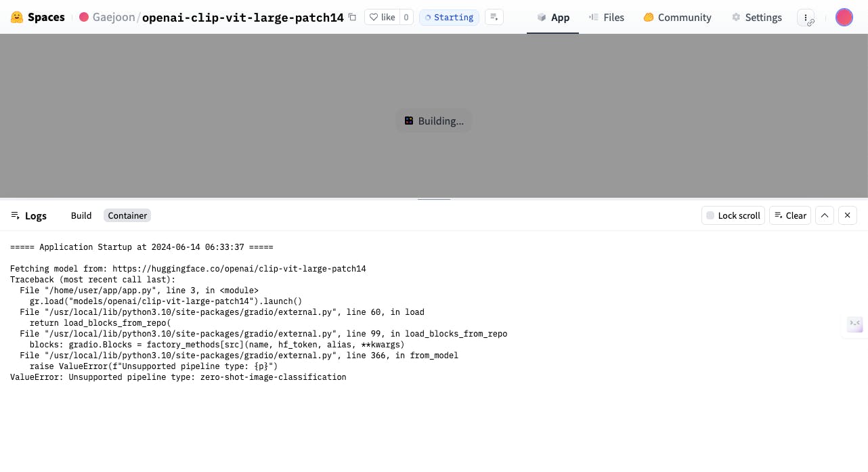The height and width of the screenshot is (472, 868).
Task: Click the '/home/user/app/app.py, line 3' log line
Action: coord(139,291)
